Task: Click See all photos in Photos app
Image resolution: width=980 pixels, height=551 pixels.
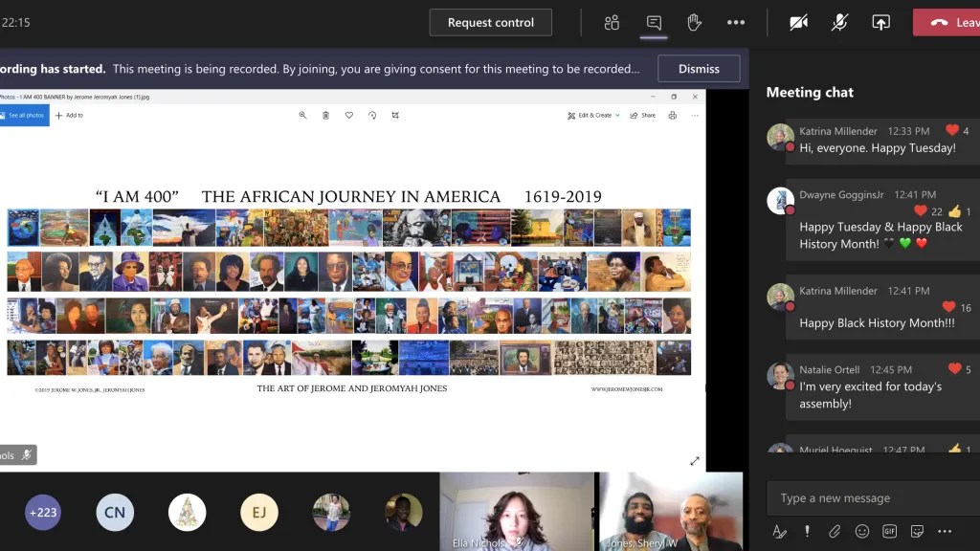Action: 24,115
